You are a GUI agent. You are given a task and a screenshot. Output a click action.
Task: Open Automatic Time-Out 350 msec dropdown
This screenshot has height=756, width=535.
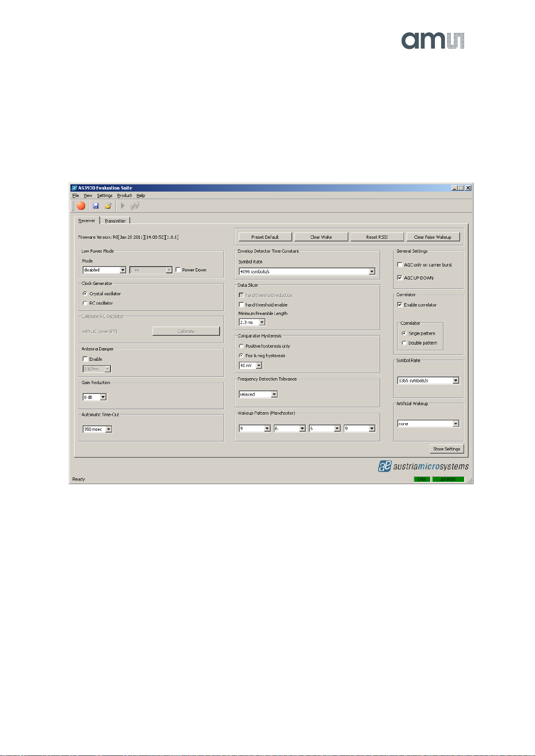pos(97,429)
